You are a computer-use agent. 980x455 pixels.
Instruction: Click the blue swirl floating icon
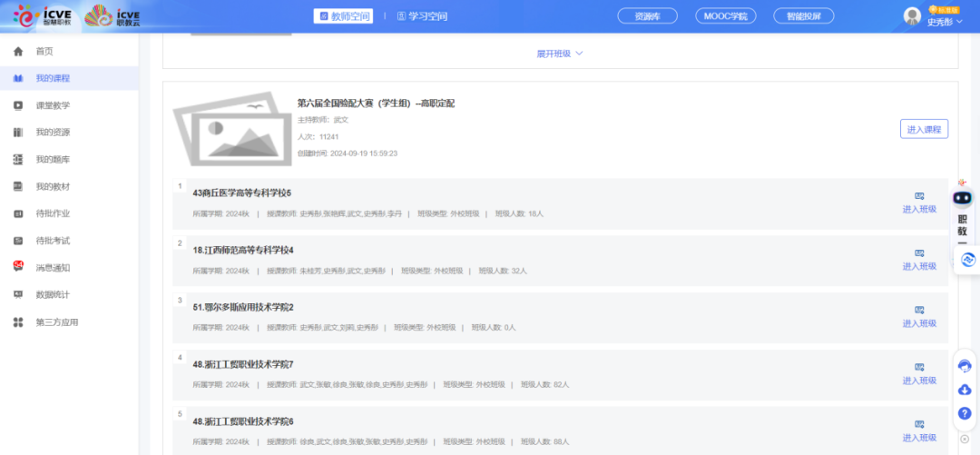coord(968,259)
